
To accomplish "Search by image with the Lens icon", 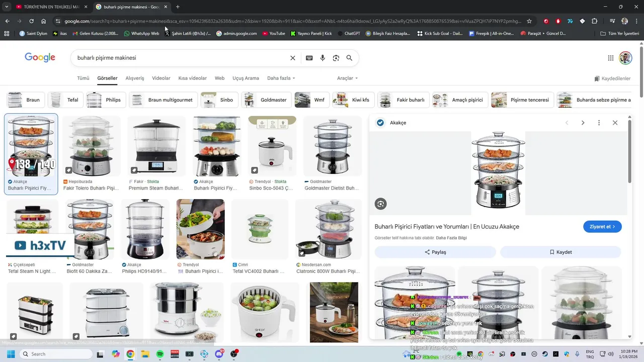I will tap(336, 58).
